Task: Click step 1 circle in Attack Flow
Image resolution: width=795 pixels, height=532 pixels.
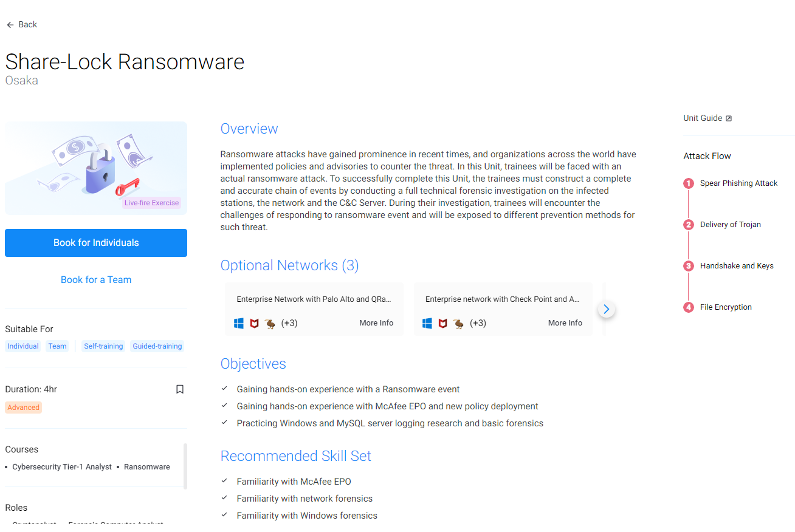Action: [689, 183]
